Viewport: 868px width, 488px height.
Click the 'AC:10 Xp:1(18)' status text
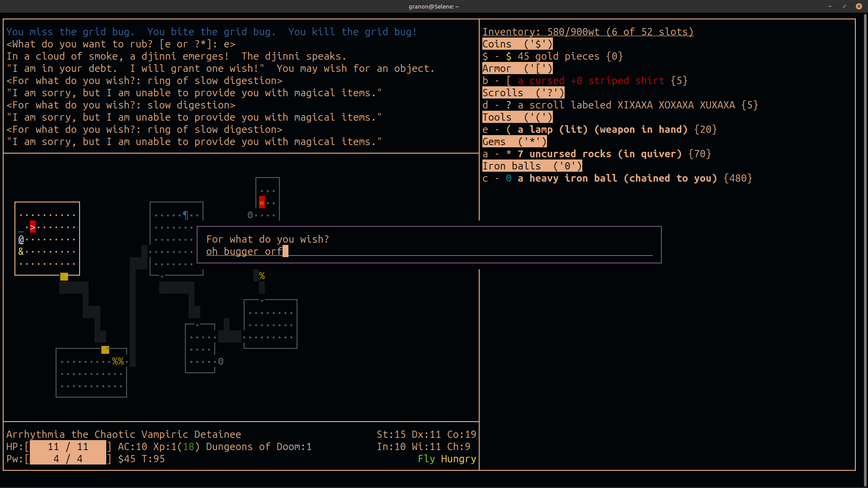pos(159,446)
